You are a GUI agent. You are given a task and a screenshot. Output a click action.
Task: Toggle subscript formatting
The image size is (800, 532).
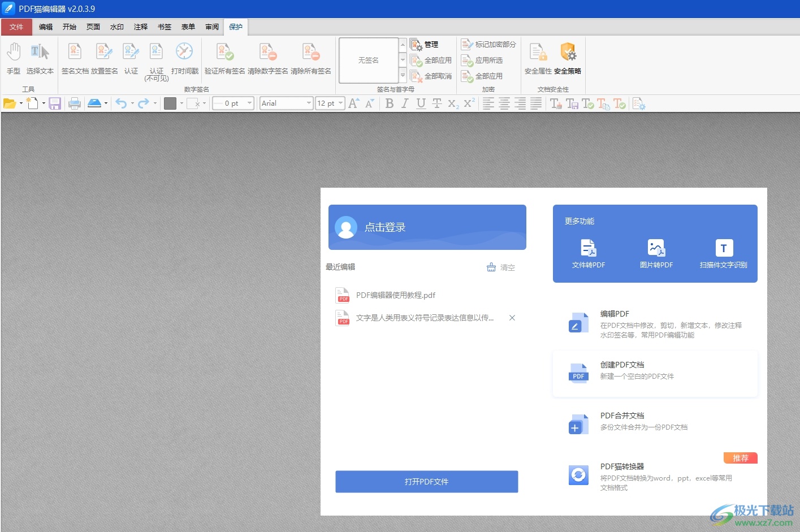[453, 103]
